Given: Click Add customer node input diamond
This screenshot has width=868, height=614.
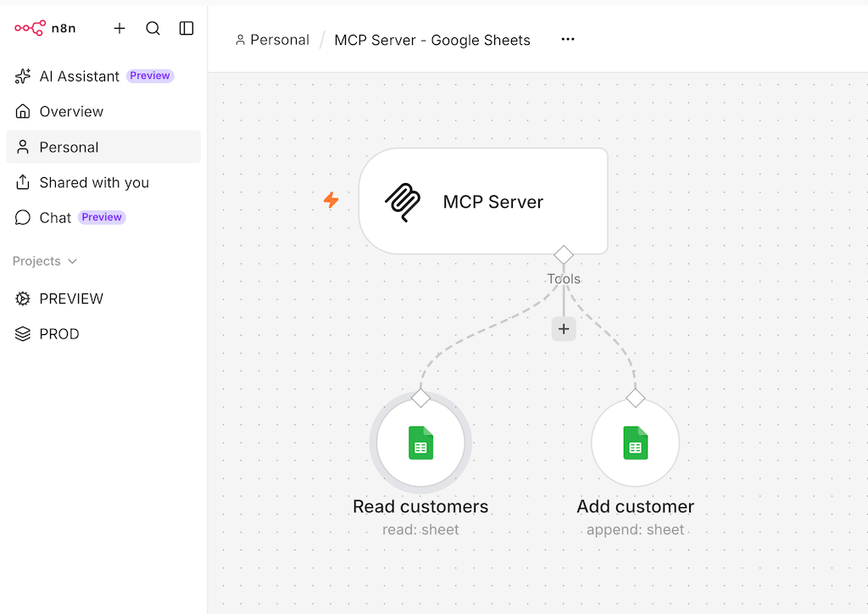Looking at the screenshot, I should point(635,398).
